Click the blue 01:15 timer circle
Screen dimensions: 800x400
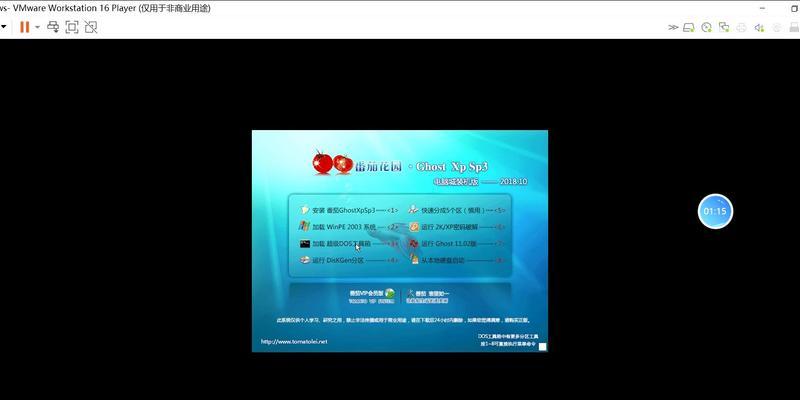[715, 211]
